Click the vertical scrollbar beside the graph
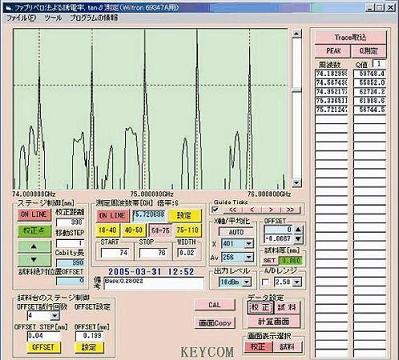Image resolution: width=399 pixels, height=360 pixels. 297,108
